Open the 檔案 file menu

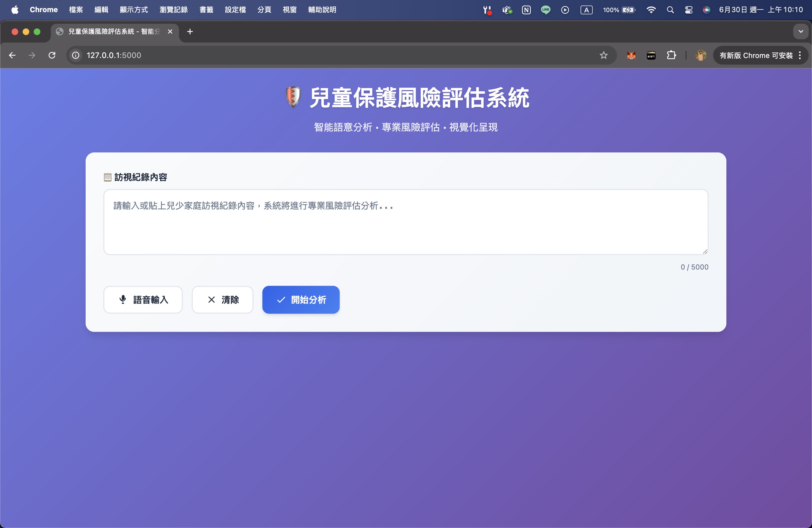pos(76,10)
